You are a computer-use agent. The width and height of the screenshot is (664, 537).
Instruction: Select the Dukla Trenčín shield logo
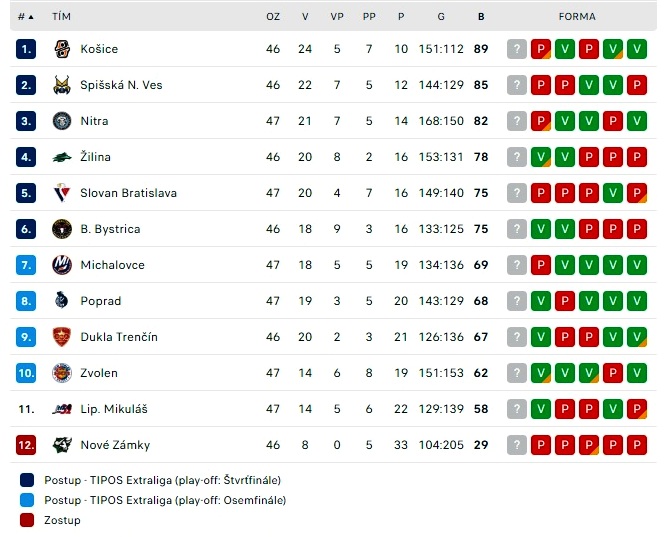[x=62, y=337]
